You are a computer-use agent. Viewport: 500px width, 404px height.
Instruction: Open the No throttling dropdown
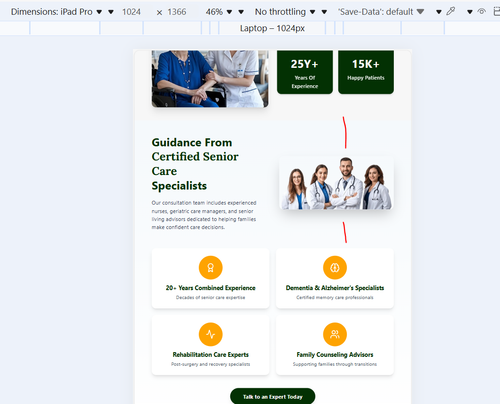click(285, 12)
